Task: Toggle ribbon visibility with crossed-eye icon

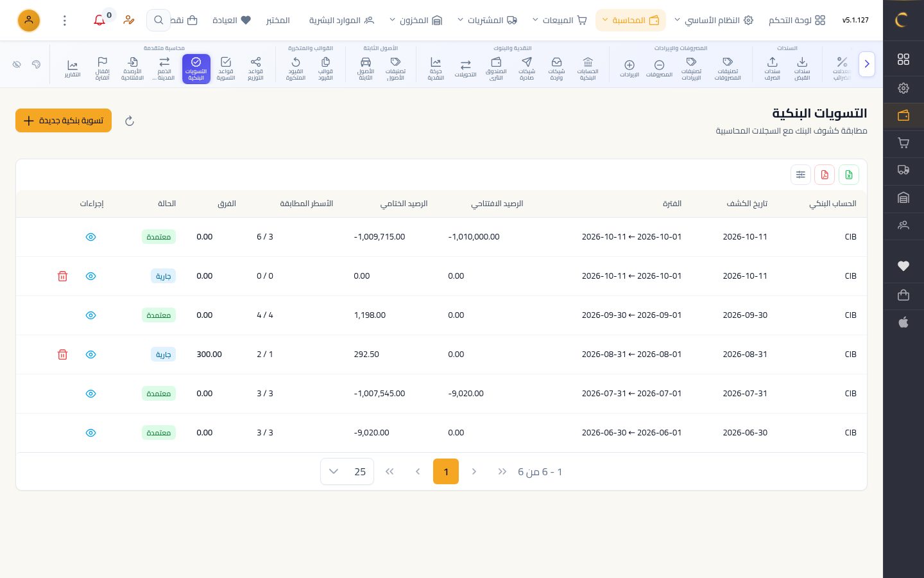Action: (17, 64)
